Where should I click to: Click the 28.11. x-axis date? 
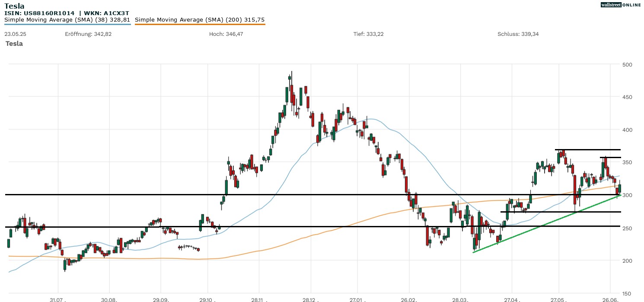pyautogui.click(x=258, y=300)
